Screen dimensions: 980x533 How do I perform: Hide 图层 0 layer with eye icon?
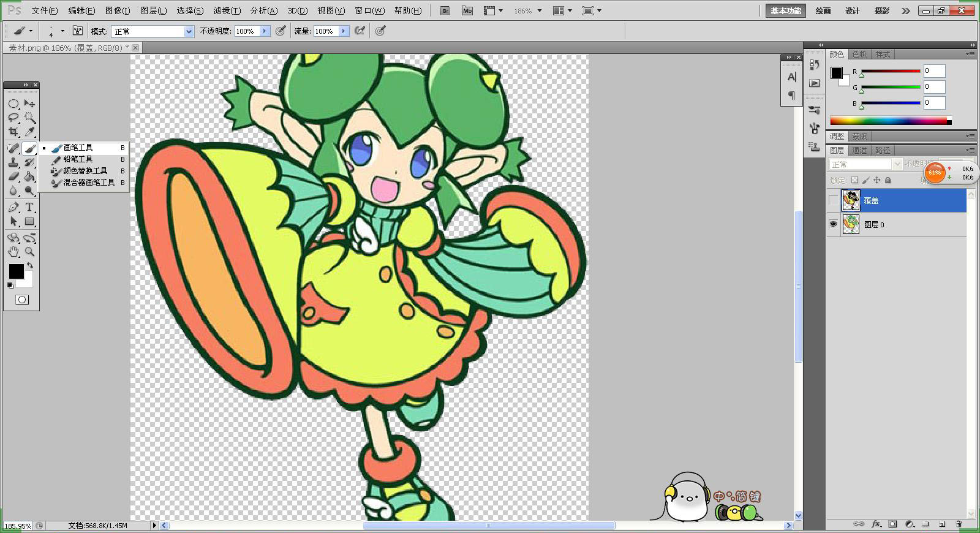833,224
